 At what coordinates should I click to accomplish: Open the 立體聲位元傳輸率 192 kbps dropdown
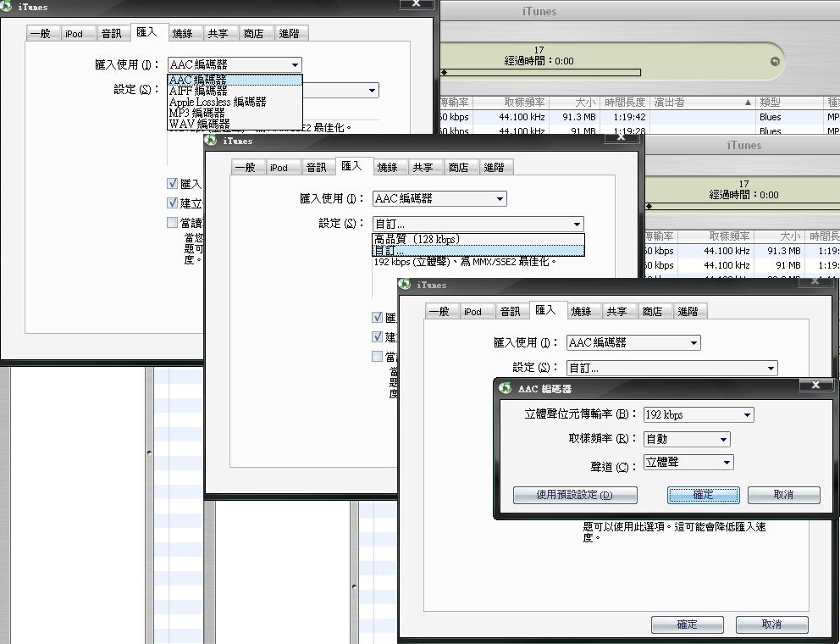pyautogui.click(x=698, y=415)
